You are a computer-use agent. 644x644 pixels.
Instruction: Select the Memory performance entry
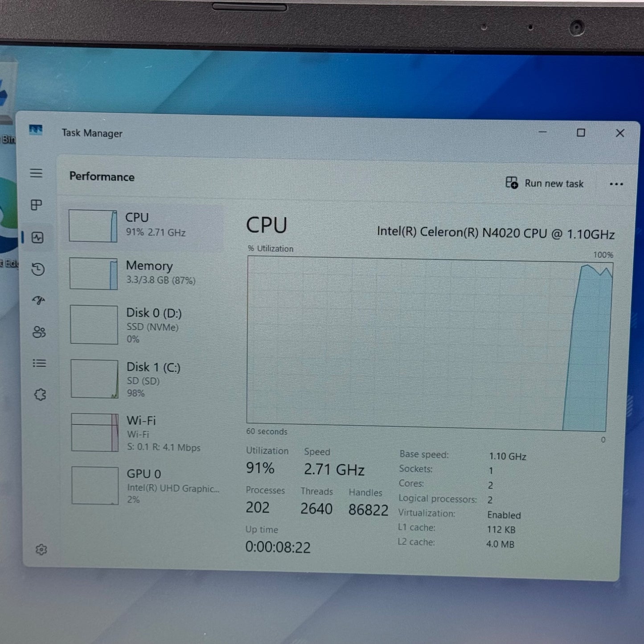point(146,273)
